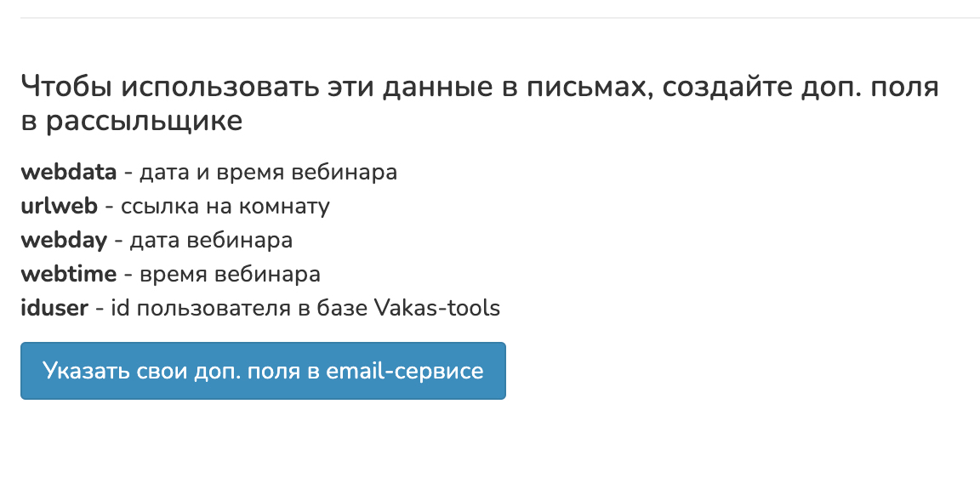Select the bold 'urlweb' field name
Viewport: 980px width, 478px height.
pos(59,206)
